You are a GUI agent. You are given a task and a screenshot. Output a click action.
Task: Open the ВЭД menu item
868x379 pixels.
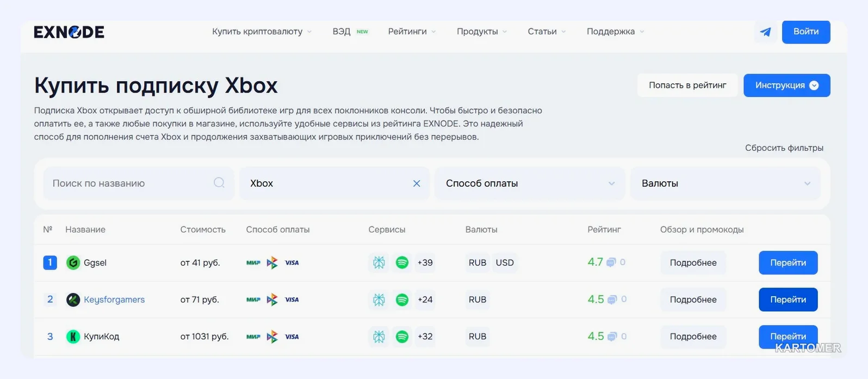[x=350, y=32]
